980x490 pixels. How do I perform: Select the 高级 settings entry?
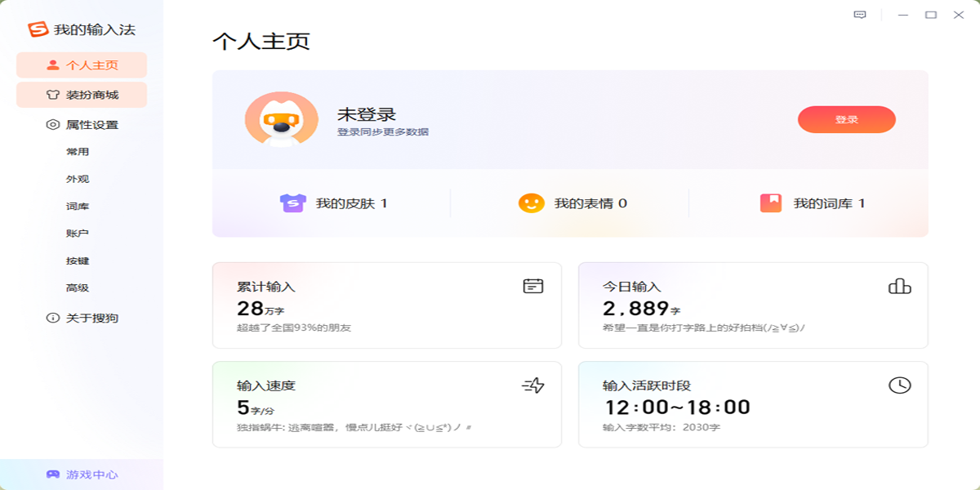pos(78,287)
